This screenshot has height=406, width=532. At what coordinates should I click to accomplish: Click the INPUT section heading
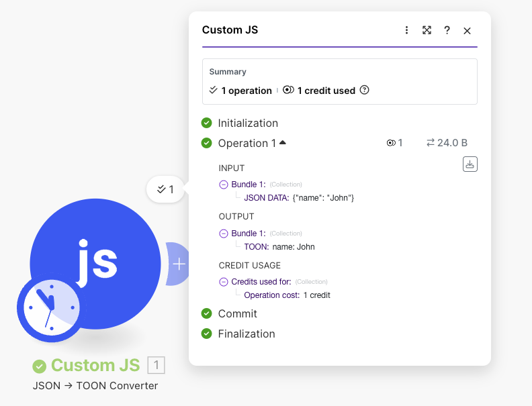point(231,168)
